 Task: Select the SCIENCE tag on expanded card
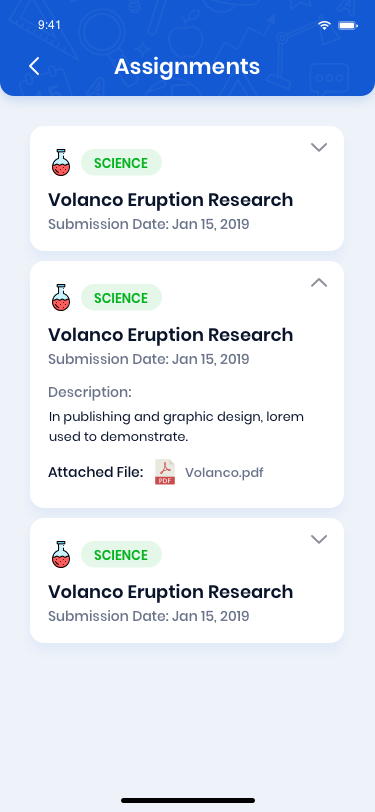pos(121,298)
